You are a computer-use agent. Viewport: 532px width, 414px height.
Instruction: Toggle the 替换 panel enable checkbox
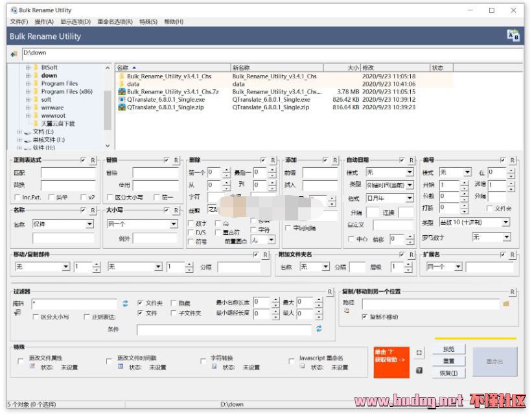tap(167, 160)
